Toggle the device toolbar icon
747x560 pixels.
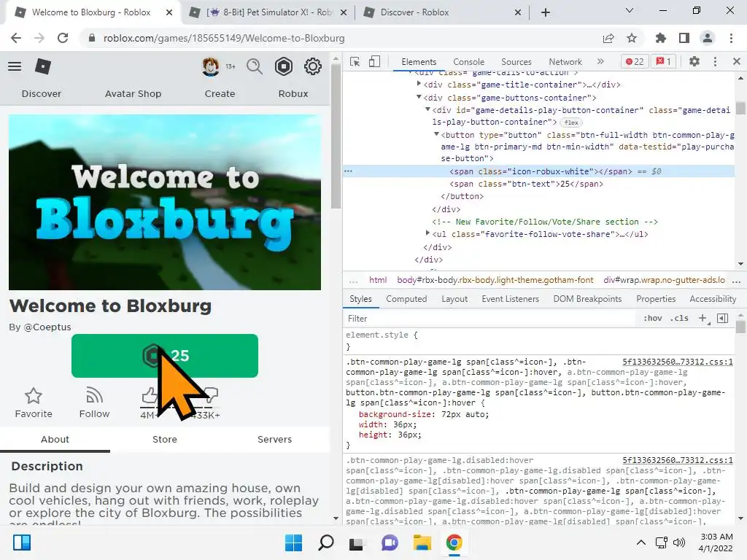[x=374, y=61]
